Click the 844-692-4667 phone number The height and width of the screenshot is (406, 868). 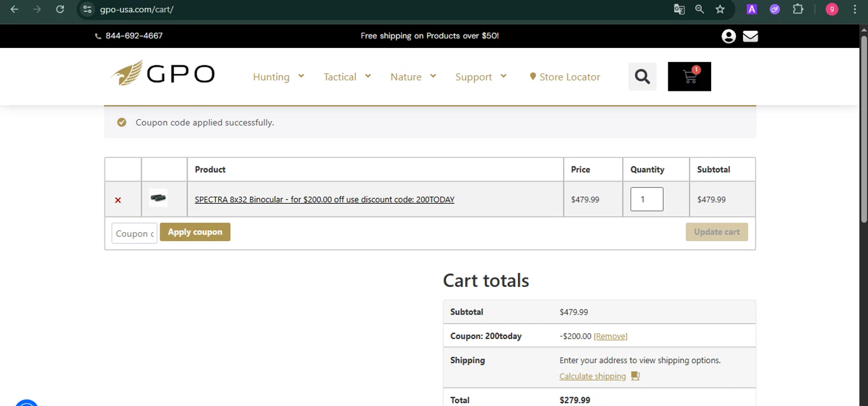click(x=134, y=36)
